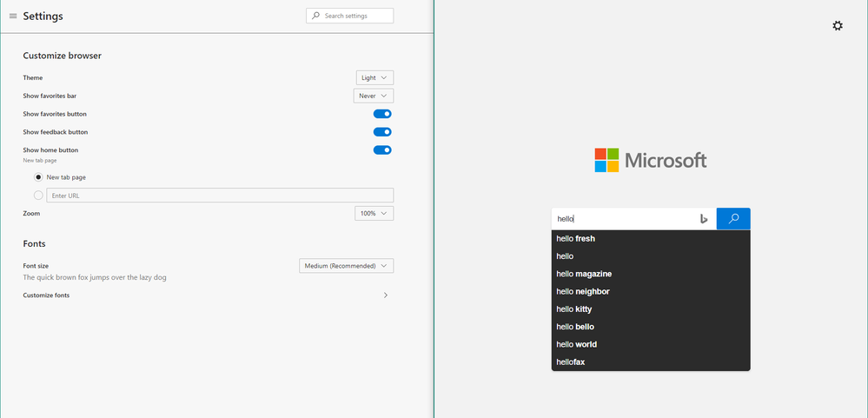Choose the hellofax suggestion
The height and width of the screenshot is (418, 868).
point(651,362)
